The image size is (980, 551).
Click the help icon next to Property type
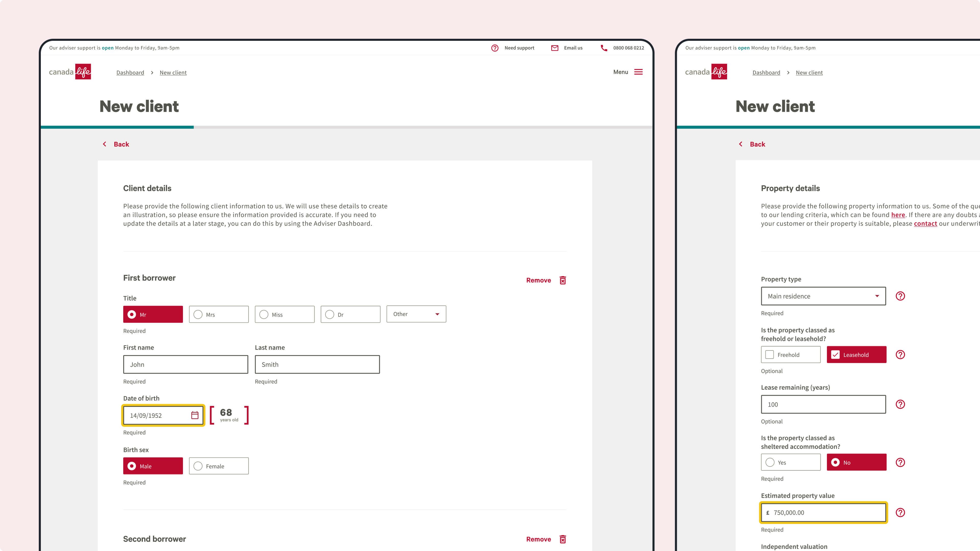tap(900, 296)
